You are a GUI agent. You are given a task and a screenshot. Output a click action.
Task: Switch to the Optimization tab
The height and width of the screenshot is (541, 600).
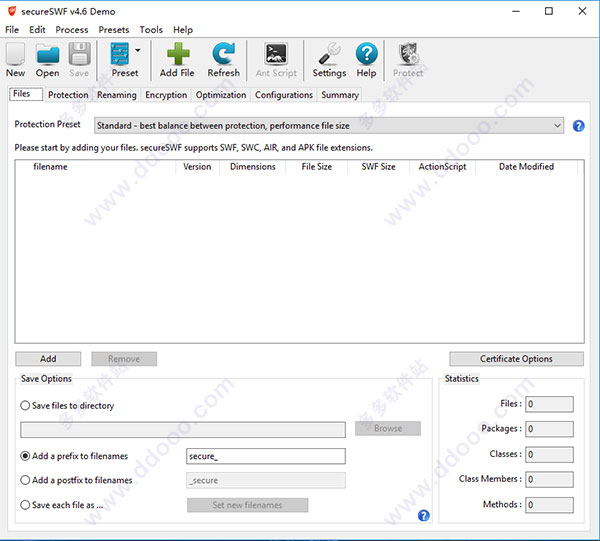tap(221, 95)
